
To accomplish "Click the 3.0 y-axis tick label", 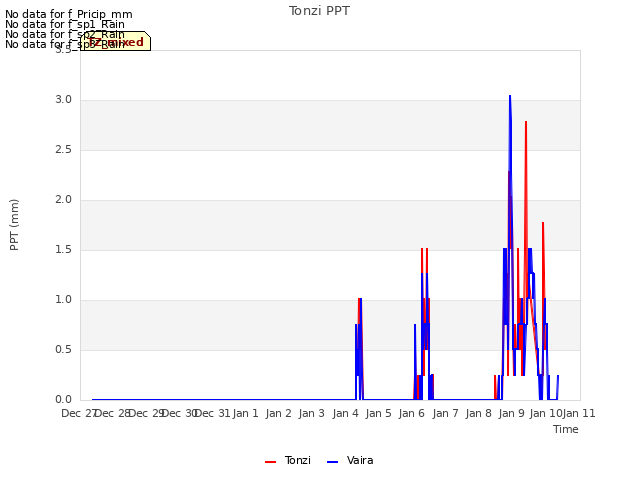I will (x=64, y=100).
